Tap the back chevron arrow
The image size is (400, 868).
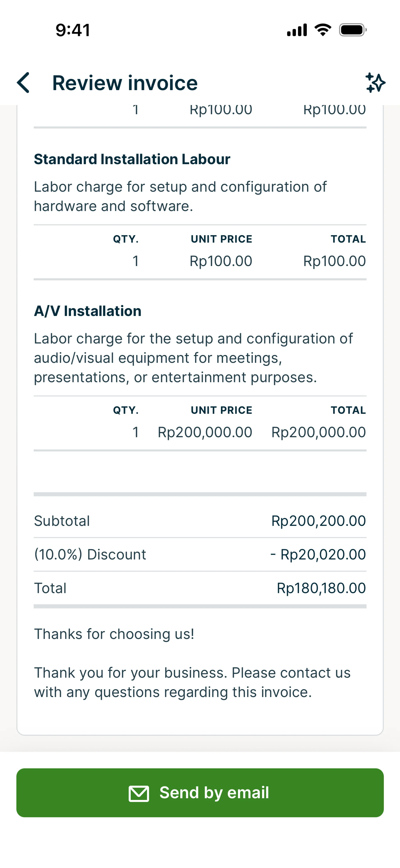tap(23, 83)
